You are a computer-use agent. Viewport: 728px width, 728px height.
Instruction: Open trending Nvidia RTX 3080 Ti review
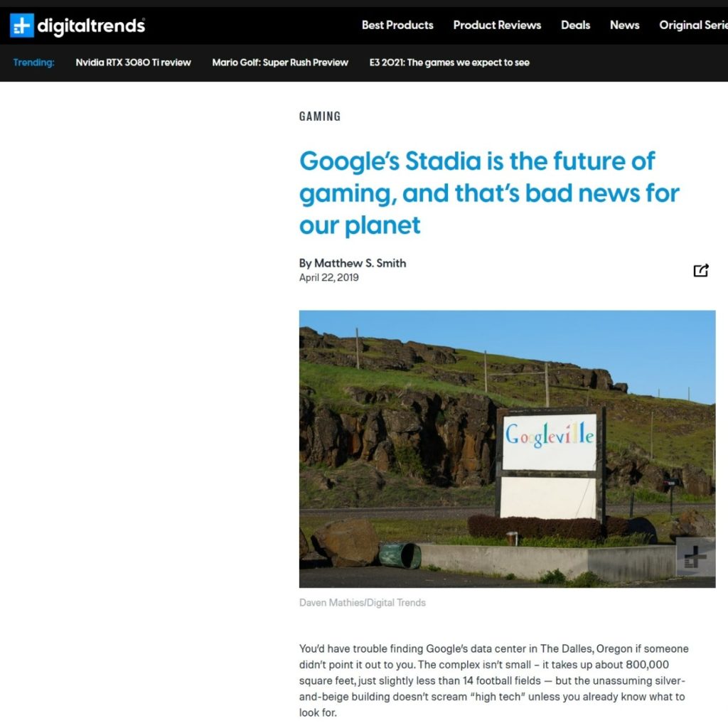[133, 63]
